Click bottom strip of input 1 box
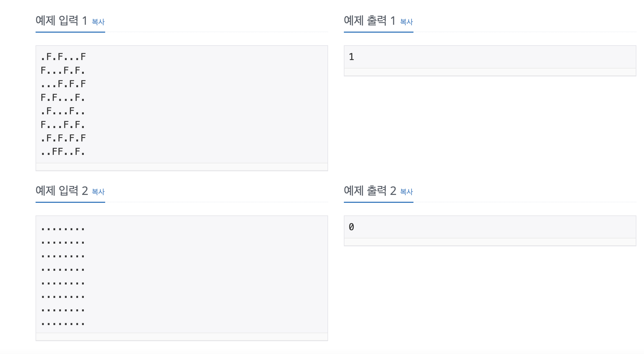The image size is (644, 354). (182, 167)
